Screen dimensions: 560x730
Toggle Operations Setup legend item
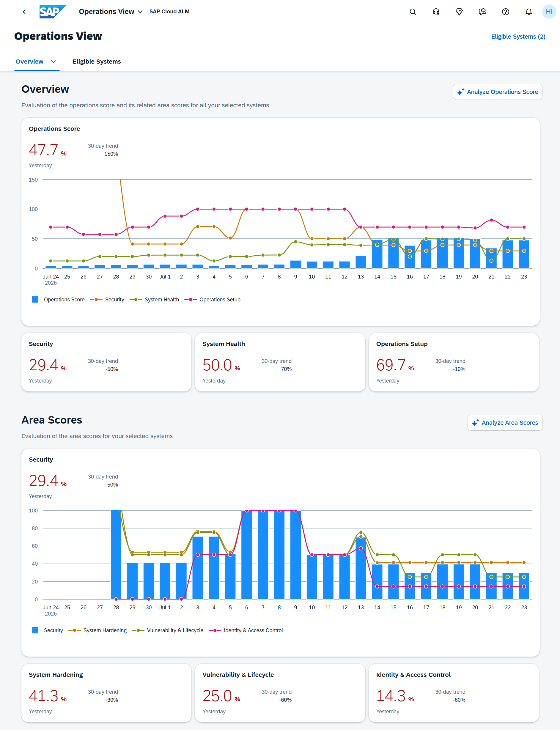click(212, 299)
